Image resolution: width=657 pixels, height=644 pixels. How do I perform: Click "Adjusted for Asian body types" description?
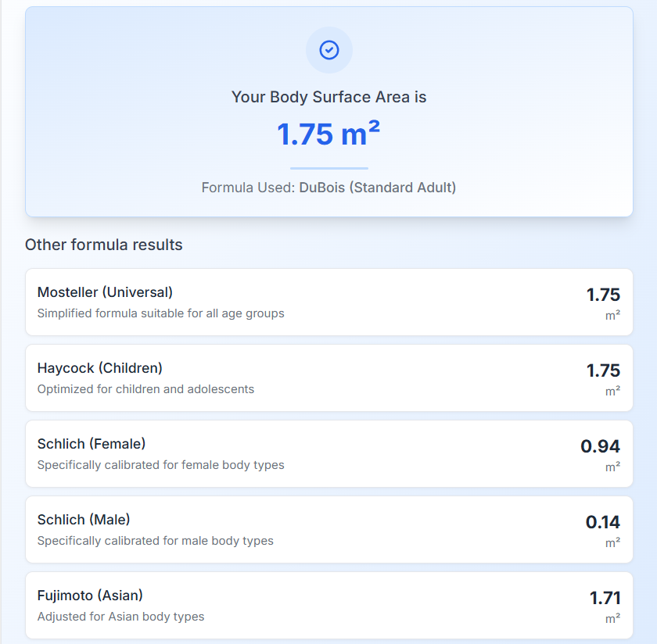pos(120,617)
